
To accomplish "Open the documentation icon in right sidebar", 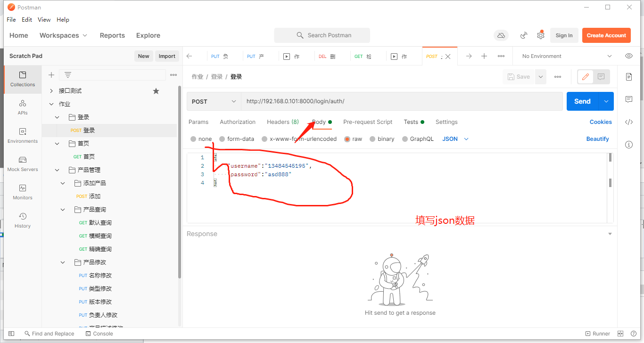I will tap(629, 77).
